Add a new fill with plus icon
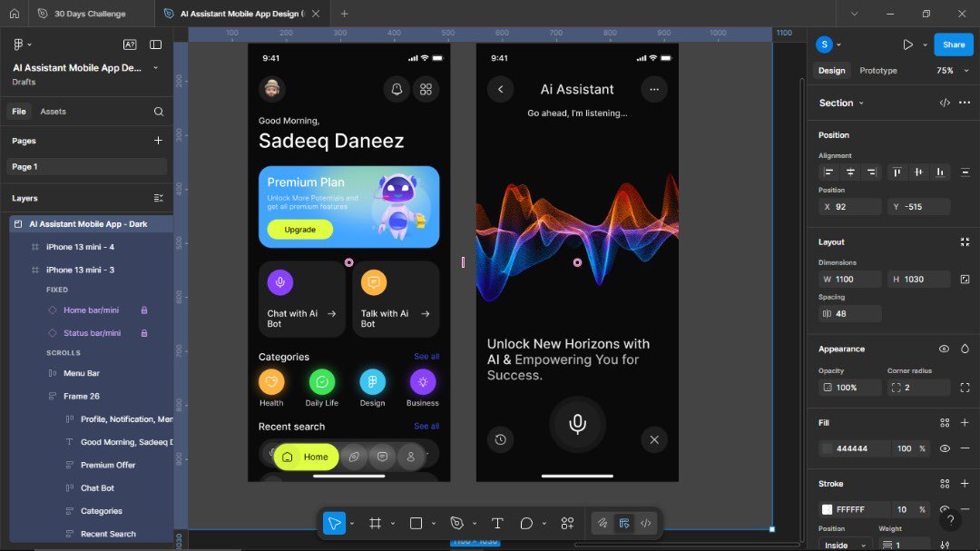This screenshot has height=551, width=980. point(965,423)
